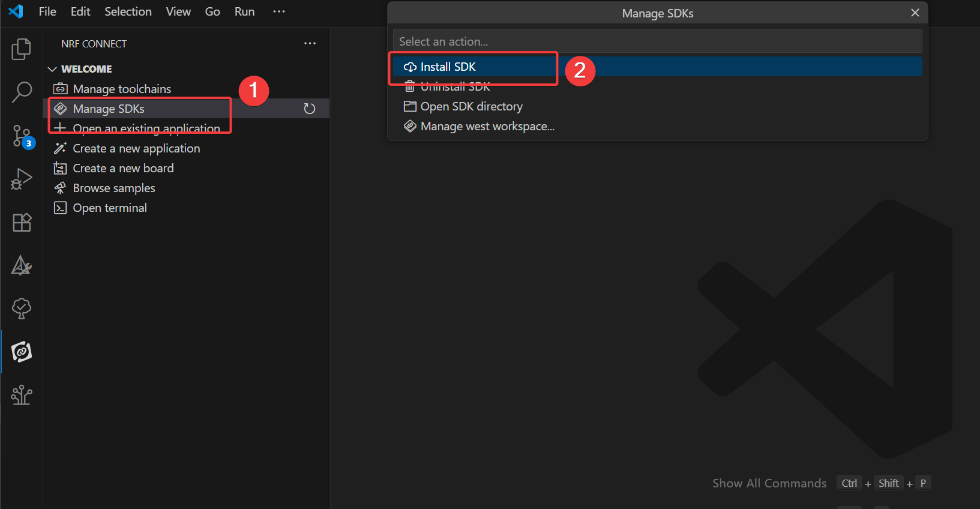Click the VS Code logo icon
Viewport: 980px width, 509px height.
tap(16, 11)
